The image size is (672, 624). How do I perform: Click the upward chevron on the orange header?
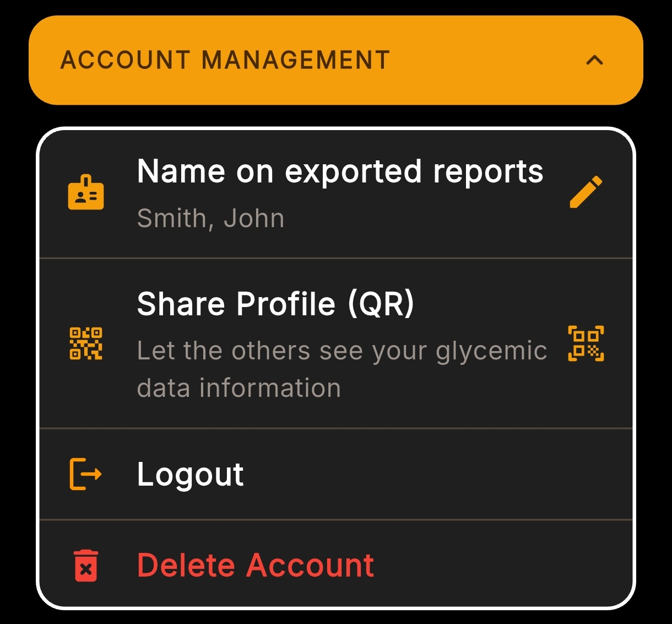pos(594,61)
